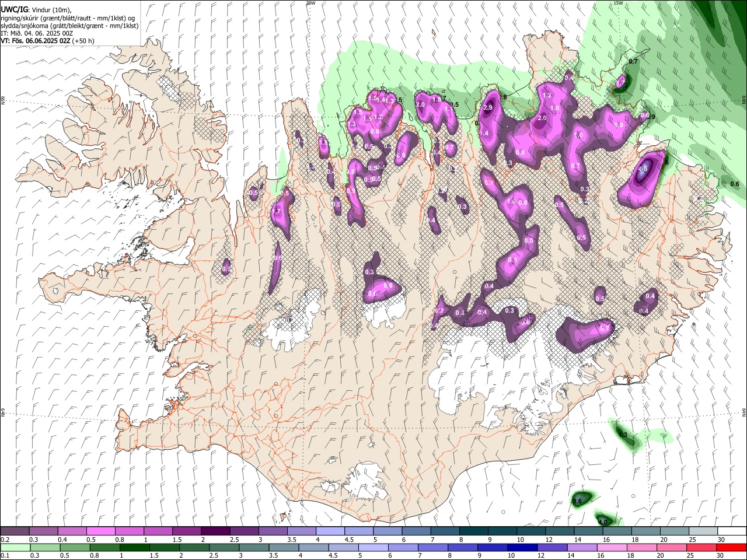Click the 15W longitude label at top edge
The image size is (747, 560).
(x=618, y=3)
